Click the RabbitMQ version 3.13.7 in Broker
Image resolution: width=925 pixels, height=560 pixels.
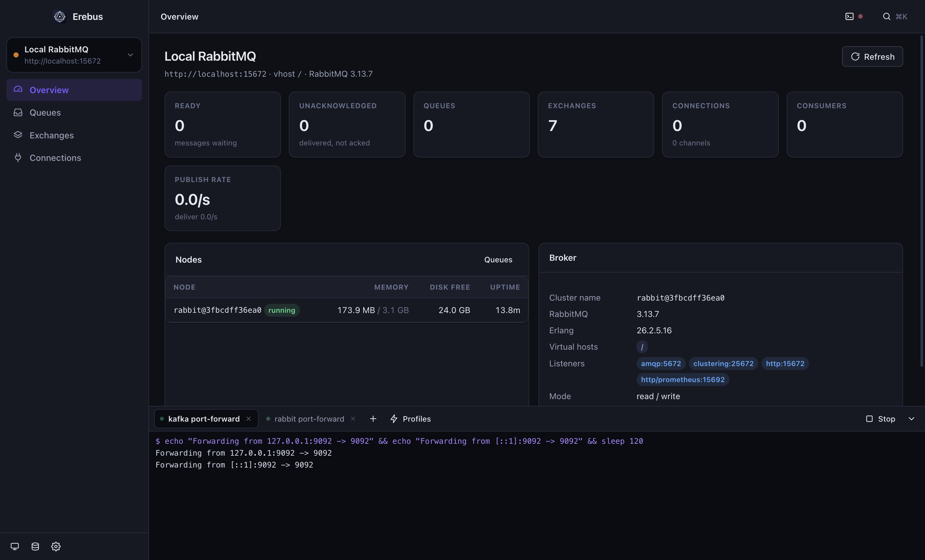pos(647,314)
